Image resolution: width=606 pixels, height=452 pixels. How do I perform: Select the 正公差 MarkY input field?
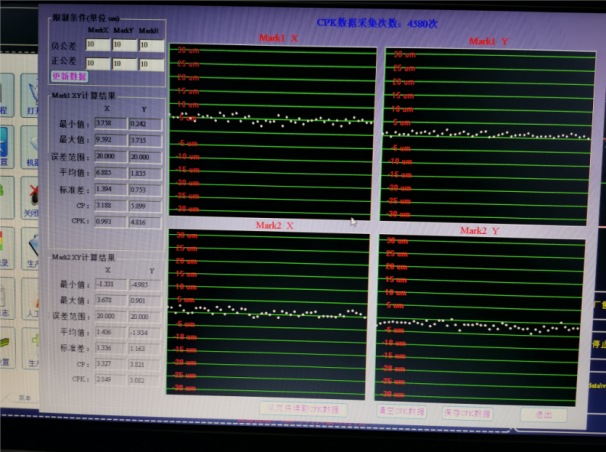pyautogui.click(x=123, y=63)
